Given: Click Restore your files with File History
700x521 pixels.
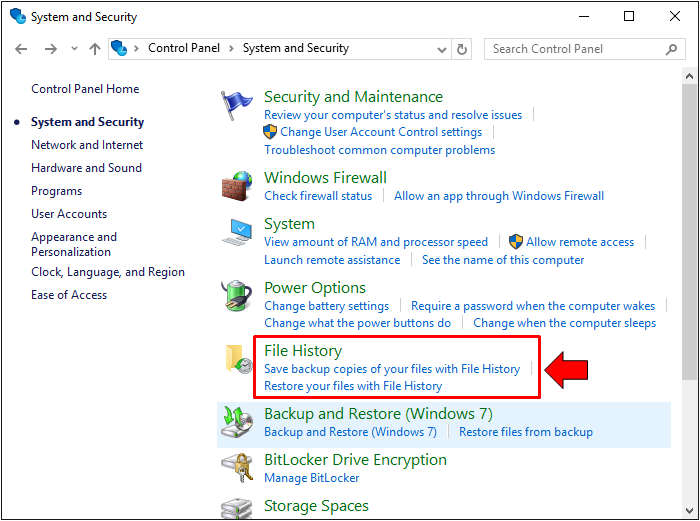Looking at the screenshot, I should (353, 386).
